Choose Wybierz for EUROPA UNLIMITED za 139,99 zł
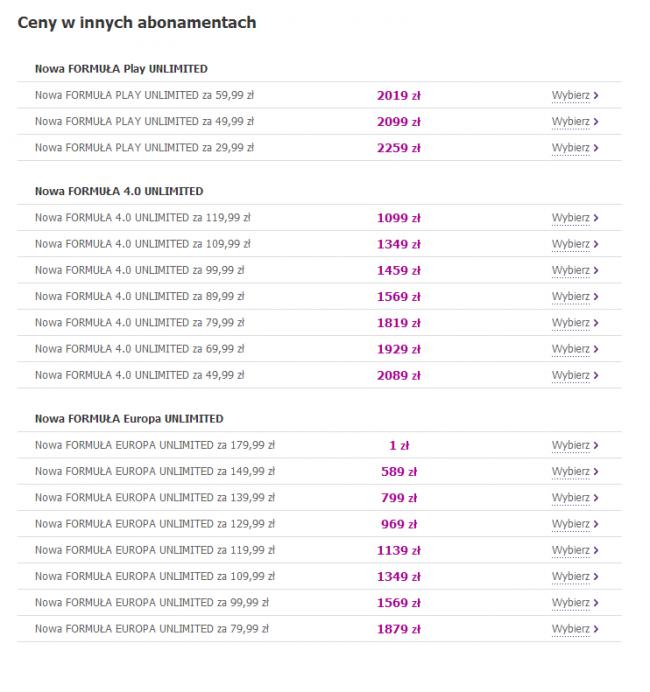Image resolution: width=650 pixels, height=692 pixels. click(x=575, y=498)
